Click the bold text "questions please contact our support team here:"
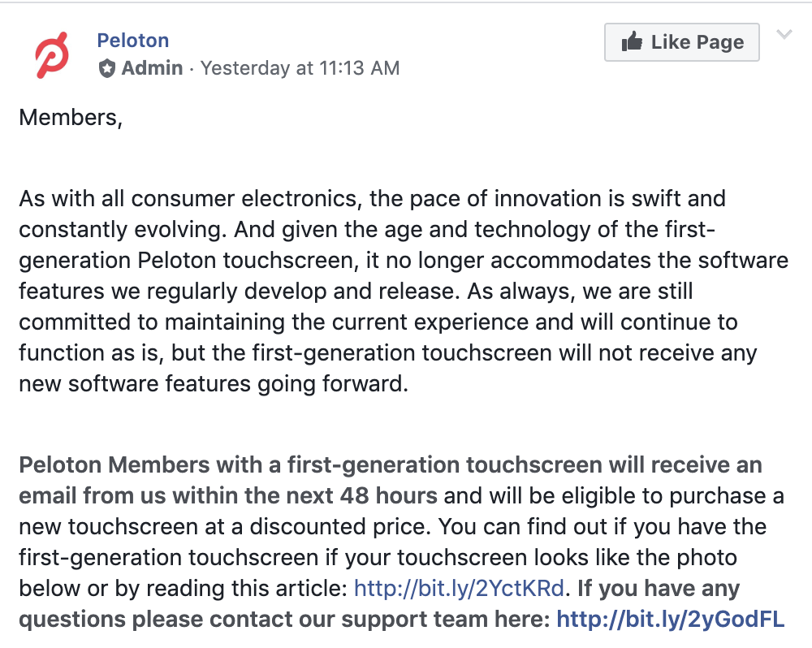812x648 pixels. pyautogui.click(x=284, y=620)
